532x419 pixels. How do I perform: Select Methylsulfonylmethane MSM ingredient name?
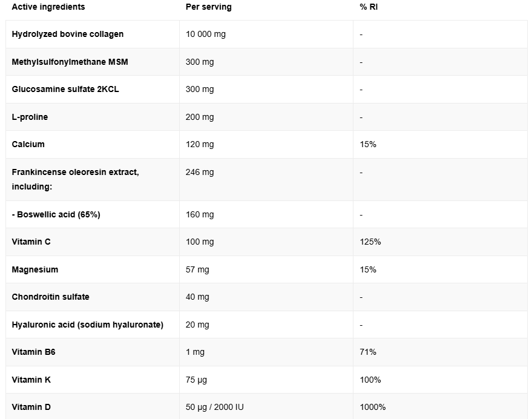tap(70, 62)
